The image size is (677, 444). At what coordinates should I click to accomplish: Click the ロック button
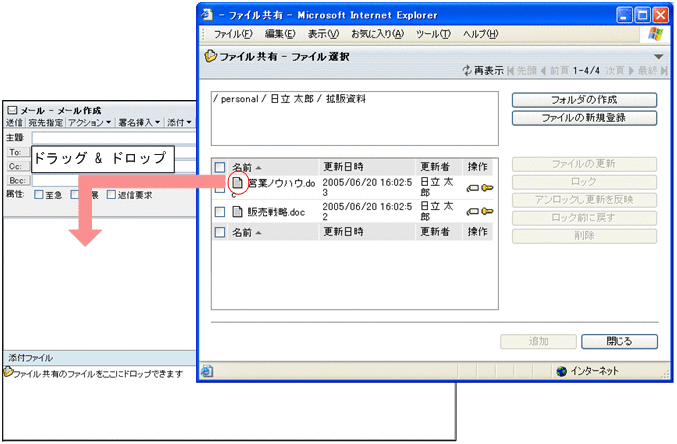pos(584,182)
